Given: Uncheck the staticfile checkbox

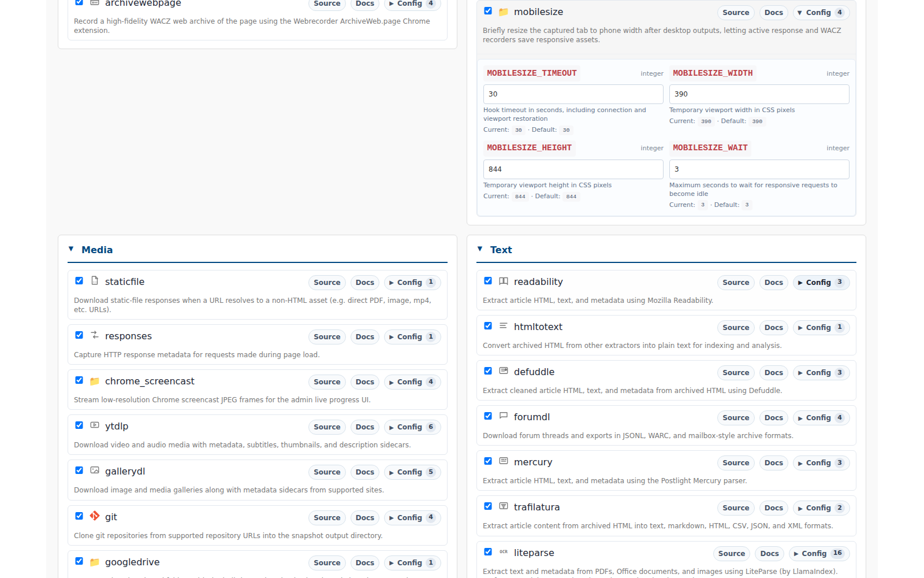Looking at the screenshot, I should click(79, 281).
